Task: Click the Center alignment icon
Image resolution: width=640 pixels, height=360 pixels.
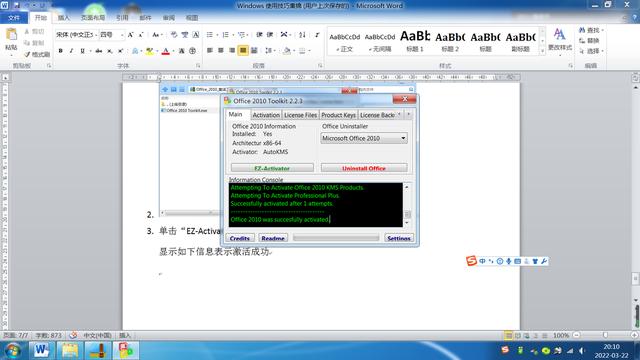Action: click(221, 51)
